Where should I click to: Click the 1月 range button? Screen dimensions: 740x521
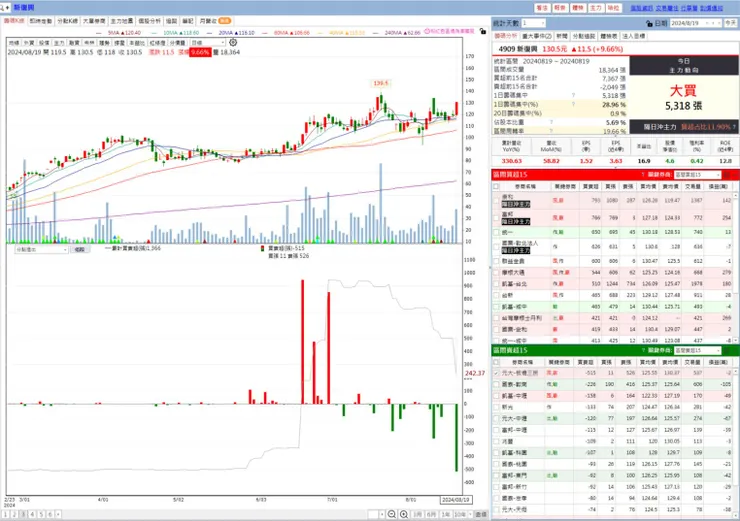(x=418, y=514)
